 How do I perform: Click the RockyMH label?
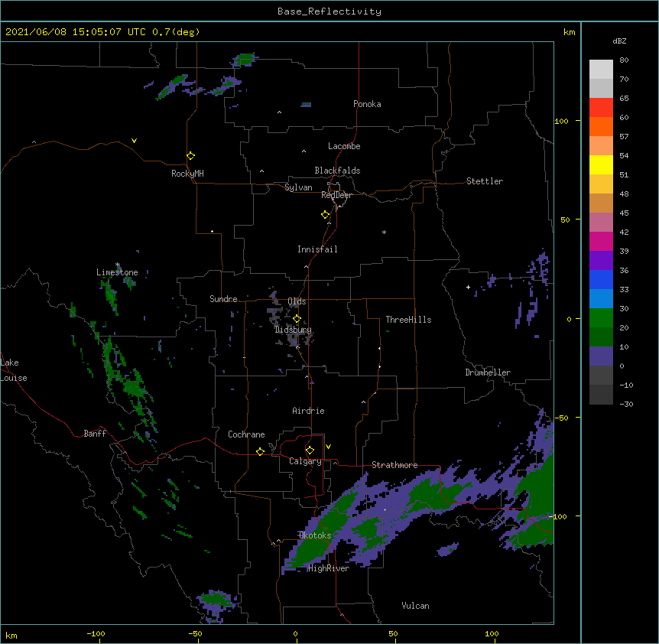coord(187,174)
